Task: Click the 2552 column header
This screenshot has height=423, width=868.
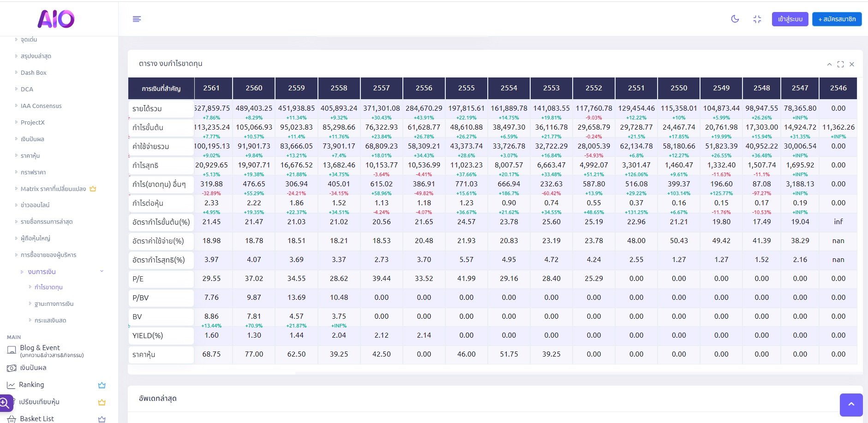Action: tap(594, 88)
